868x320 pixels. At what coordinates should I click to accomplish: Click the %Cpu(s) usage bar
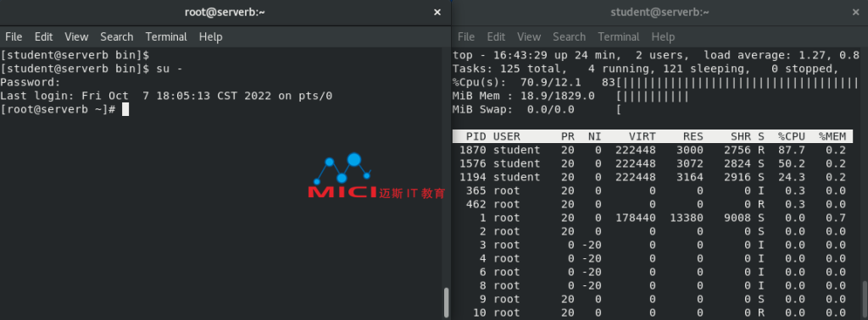click(737, 83)
